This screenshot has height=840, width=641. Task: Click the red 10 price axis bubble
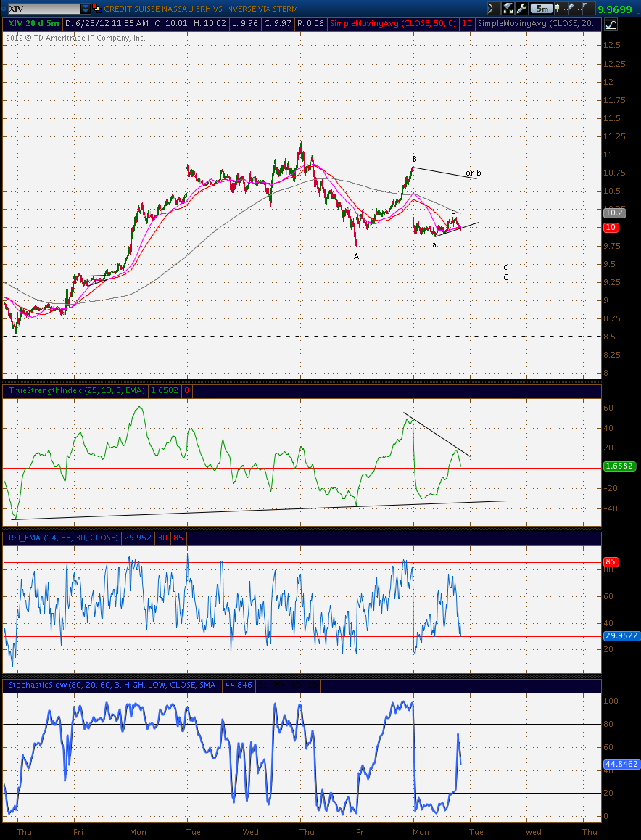click(611, 228)
